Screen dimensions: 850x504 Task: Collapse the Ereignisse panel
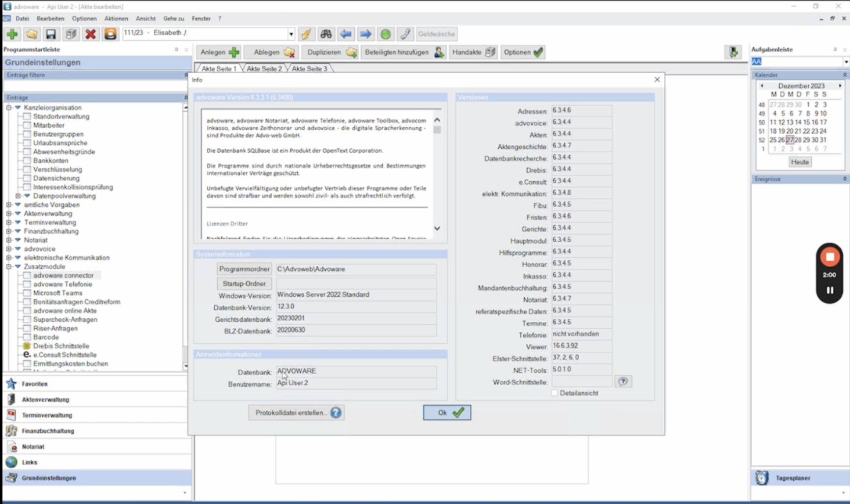coord(845,179)
